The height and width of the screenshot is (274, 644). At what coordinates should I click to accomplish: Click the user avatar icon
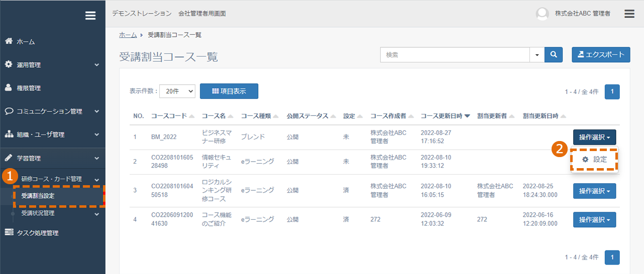pyautogui.click(x=543, y=14)
